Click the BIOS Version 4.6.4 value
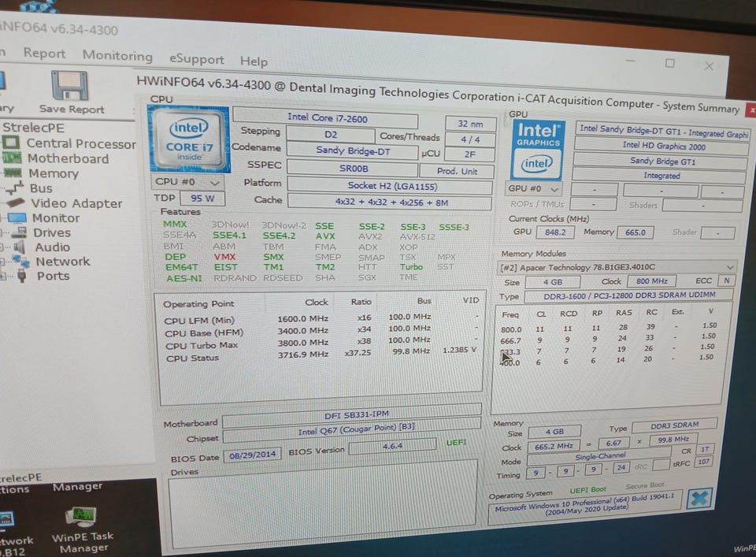 pos(392,446)
